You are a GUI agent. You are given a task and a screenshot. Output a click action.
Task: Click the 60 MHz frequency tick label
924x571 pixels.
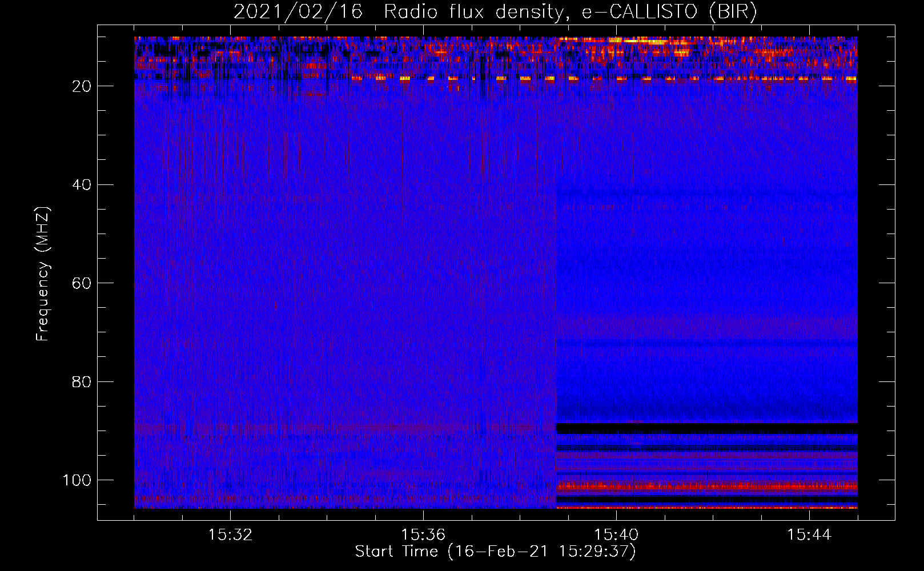(x=82, y=283)
